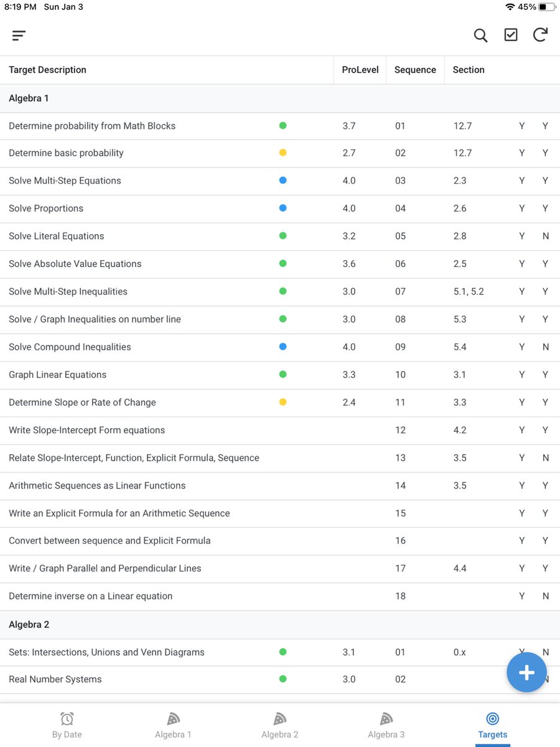
Task: Tap the By Date alarm clock icon
Action: tap(67, 719)
